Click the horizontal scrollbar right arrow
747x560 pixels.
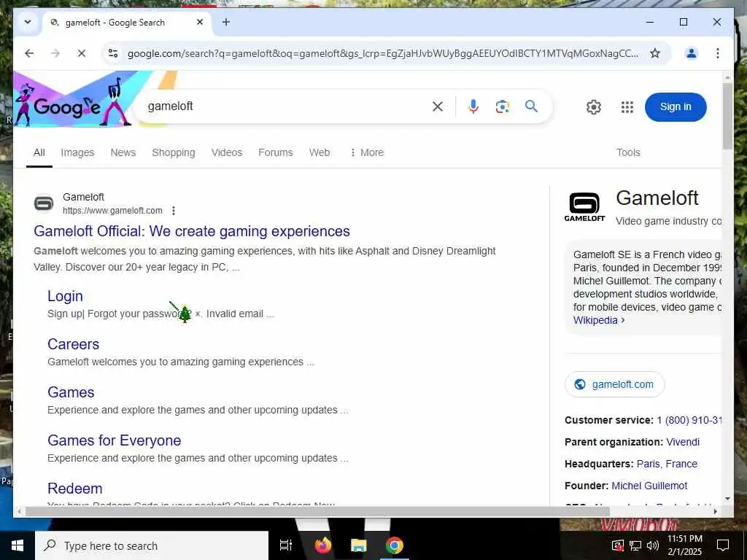pyautogui.click(x=715, y=511)
